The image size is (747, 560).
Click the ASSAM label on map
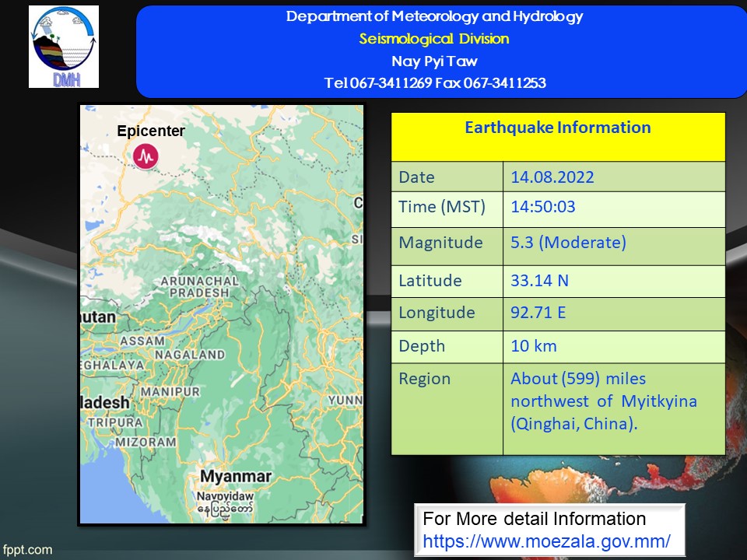[x=142, y=341]
